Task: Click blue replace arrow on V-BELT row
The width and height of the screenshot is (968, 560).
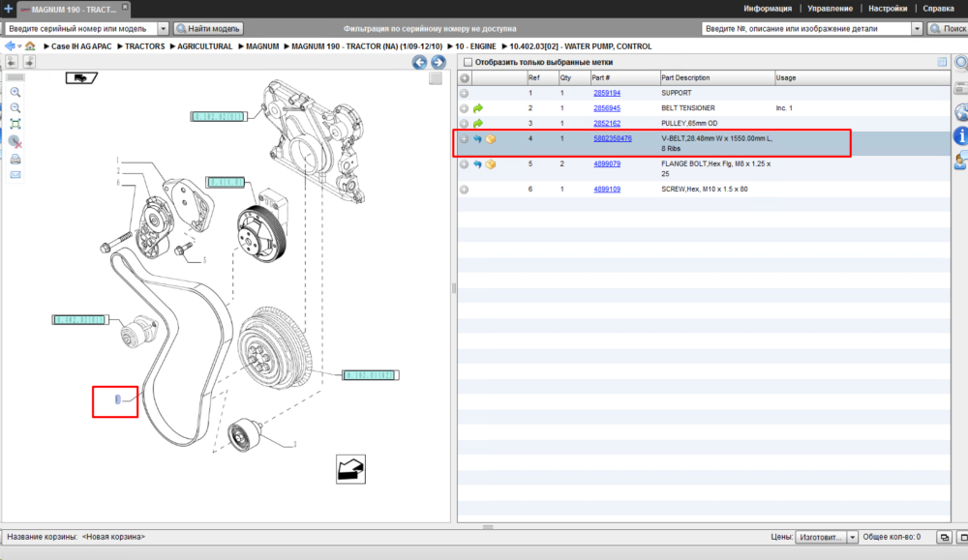Action: 477,139
